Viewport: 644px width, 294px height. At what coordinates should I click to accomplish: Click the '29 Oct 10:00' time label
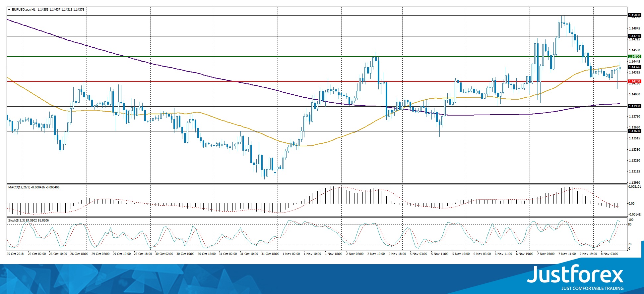pos(122,254)
